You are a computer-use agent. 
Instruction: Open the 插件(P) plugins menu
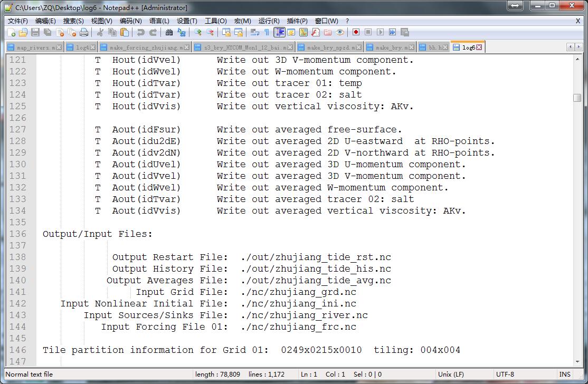point(297,21)
